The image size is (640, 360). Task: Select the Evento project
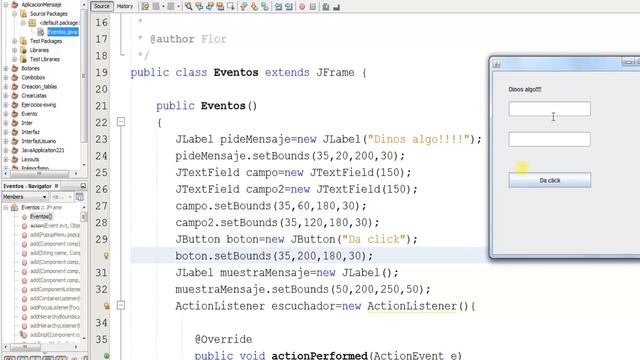[x=29, y=113]
